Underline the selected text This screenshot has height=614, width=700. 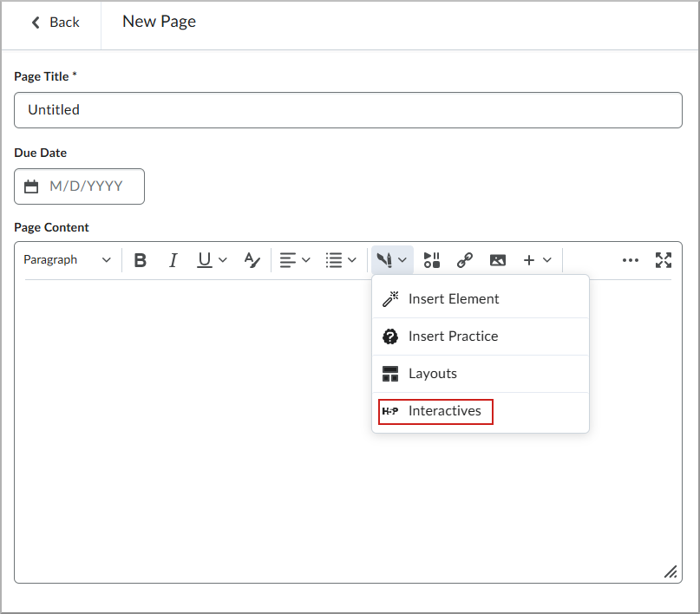(x=206, y=259)
